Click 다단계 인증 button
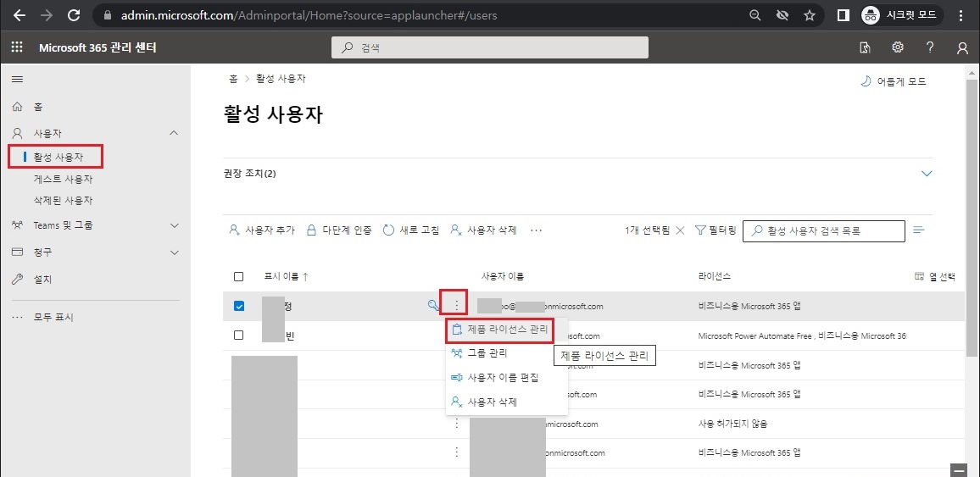This screenshot has width=980, height=477. (339, 230)
